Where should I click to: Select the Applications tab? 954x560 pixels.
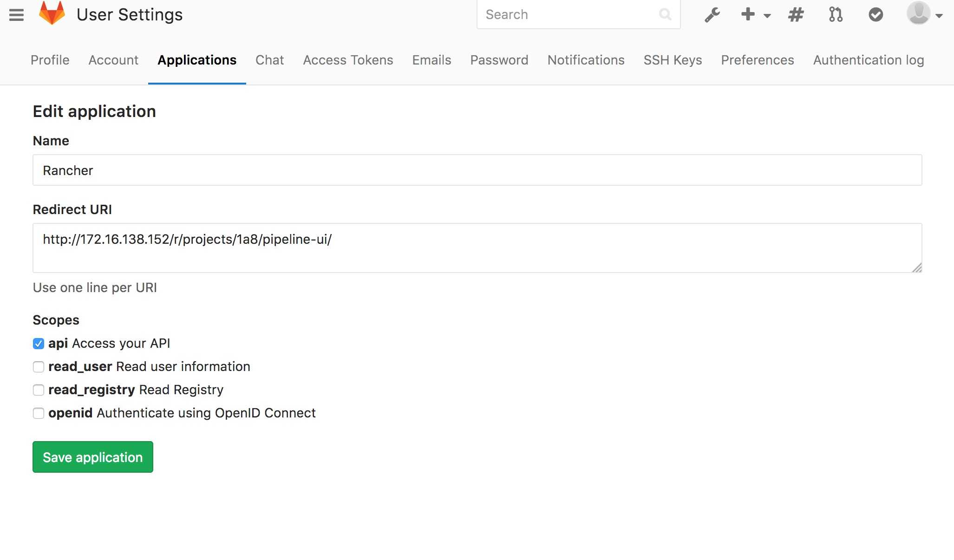click(197, 60)
